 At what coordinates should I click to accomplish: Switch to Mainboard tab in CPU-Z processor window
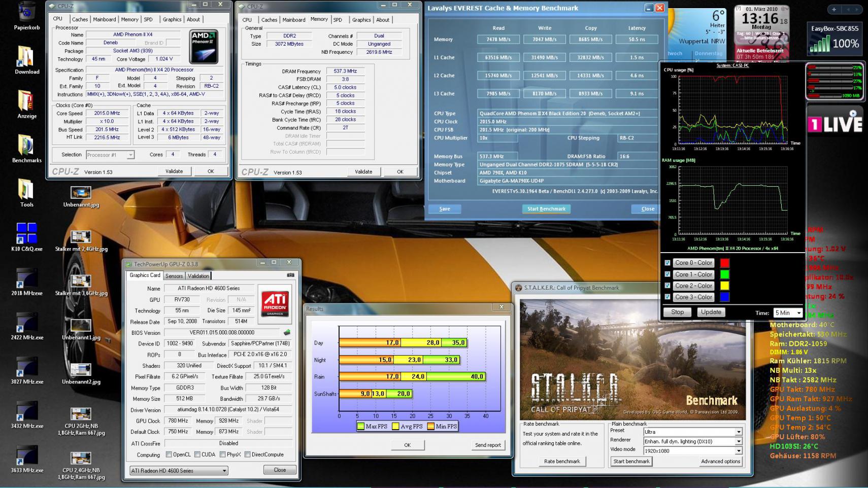(x=105, y=19)
